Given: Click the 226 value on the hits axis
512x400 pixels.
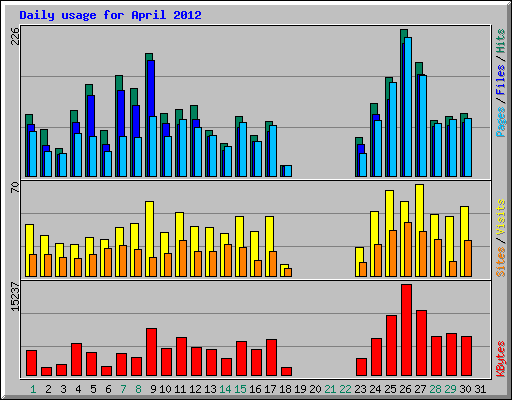Looking at the screenshot, I should [x=15, y=36].
